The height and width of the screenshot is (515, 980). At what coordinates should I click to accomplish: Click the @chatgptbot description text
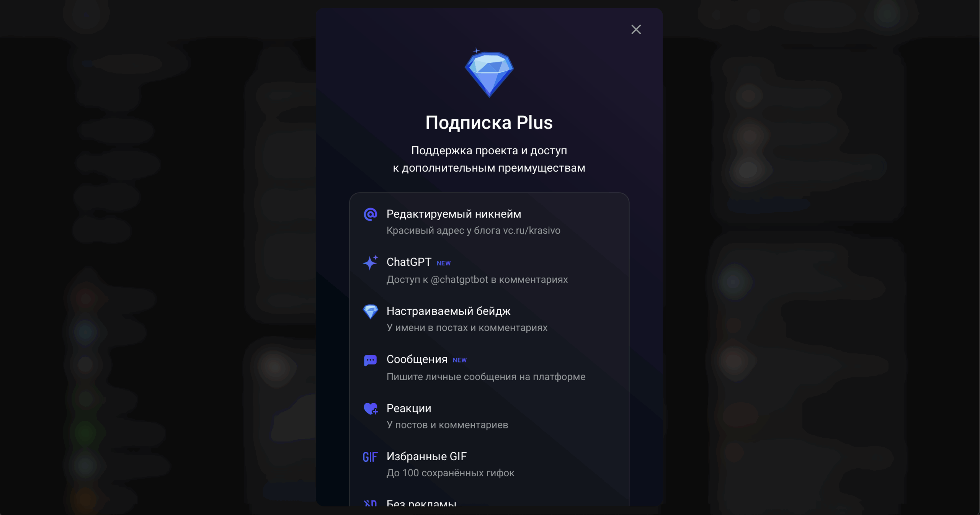(477, 280)
